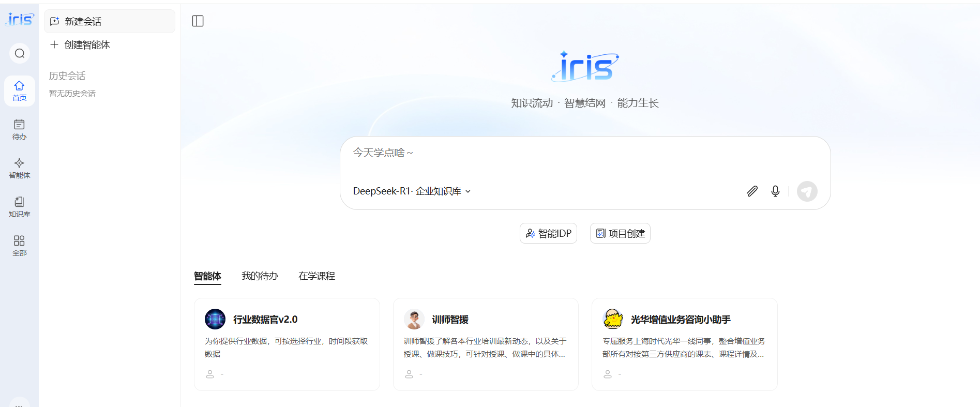980x407 pixels.
Task: Switch to the 我的待办 tab
Action: (260, 276)
